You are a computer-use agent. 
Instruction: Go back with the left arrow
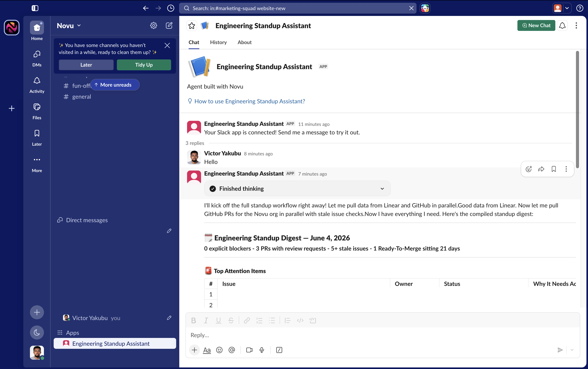coord(146,8)
